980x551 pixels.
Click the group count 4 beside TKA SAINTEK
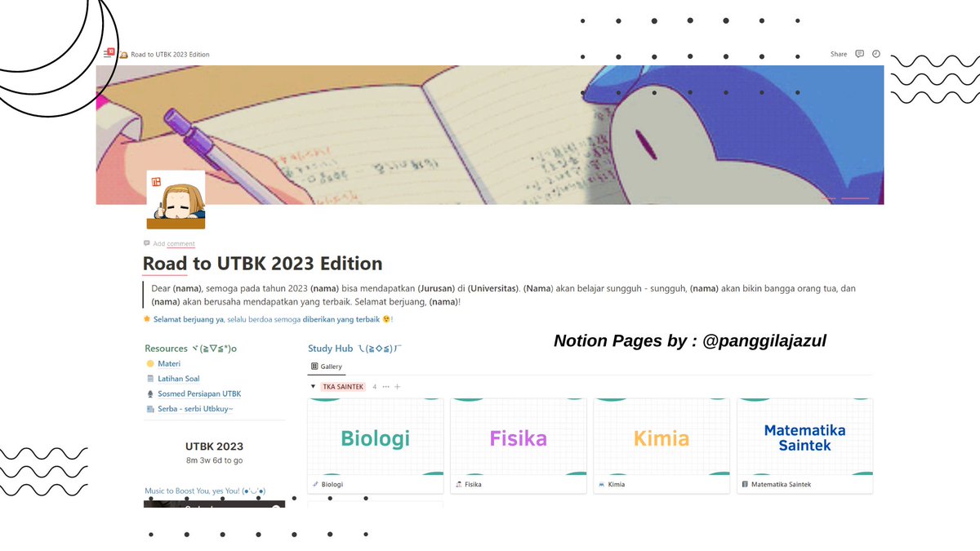click(x=375, y=386)
